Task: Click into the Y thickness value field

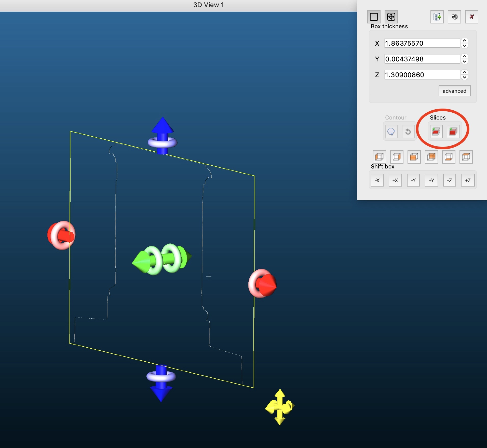Action: tap(422, 59)
